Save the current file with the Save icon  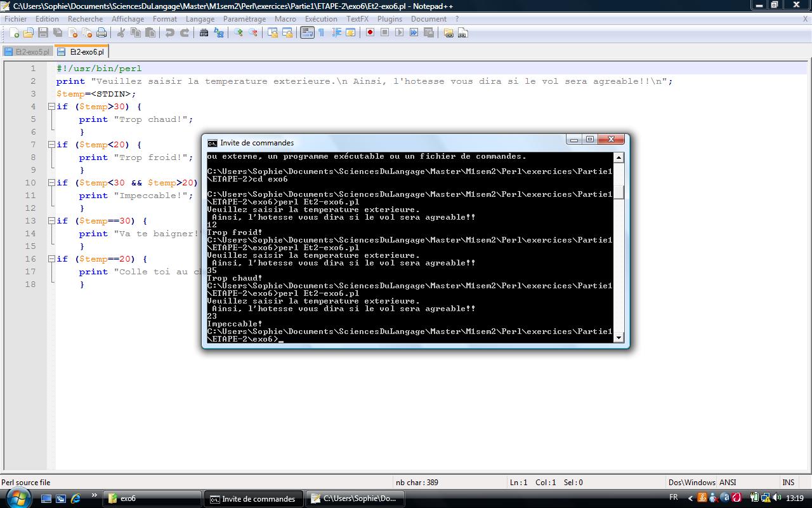43,33
